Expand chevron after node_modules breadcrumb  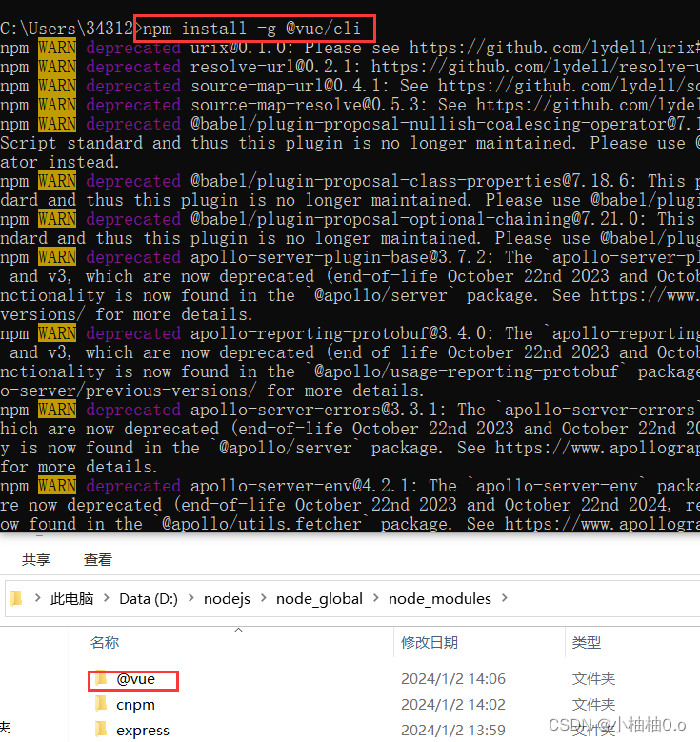click(x=505, y=598)
